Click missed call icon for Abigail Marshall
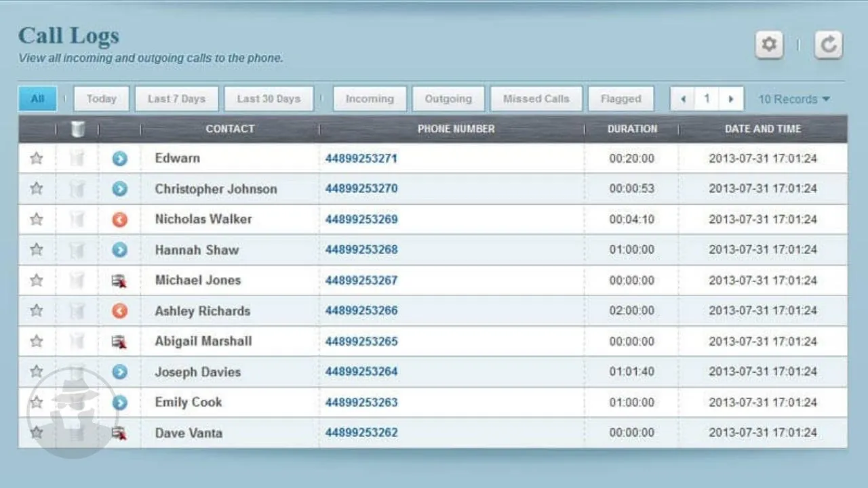The width and height of the screenshot is (868, 488). (x=119, y=342)
